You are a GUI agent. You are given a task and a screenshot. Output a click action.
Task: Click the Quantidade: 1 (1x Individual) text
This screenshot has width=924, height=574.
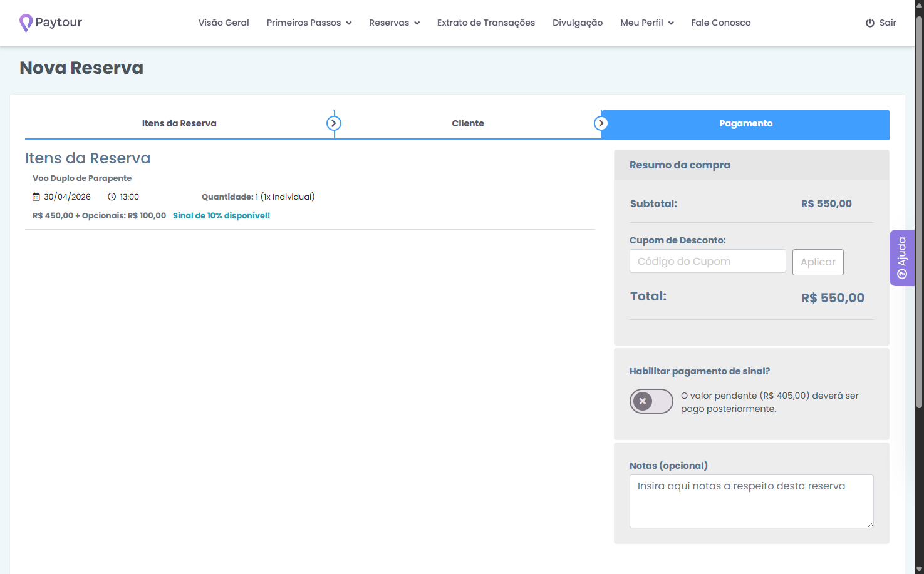coord(258,197)
